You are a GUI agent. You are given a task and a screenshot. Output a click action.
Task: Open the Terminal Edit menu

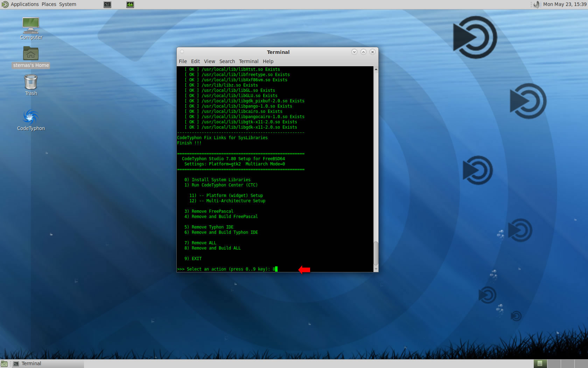pyautogui.click(x=195, y=61)
